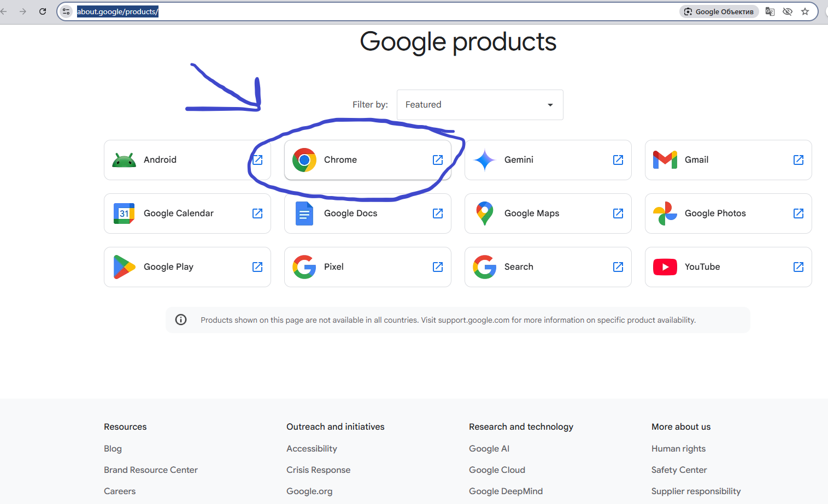Open the Blog footer link
The image size is (828, 504).
[113, 449]
